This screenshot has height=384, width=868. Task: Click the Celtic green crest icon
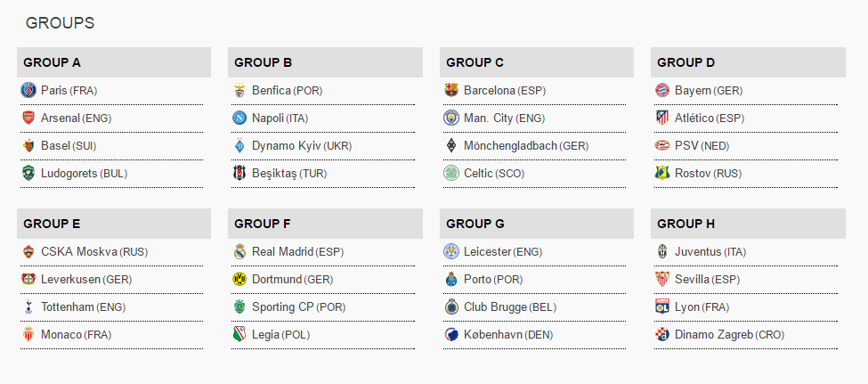451,174
